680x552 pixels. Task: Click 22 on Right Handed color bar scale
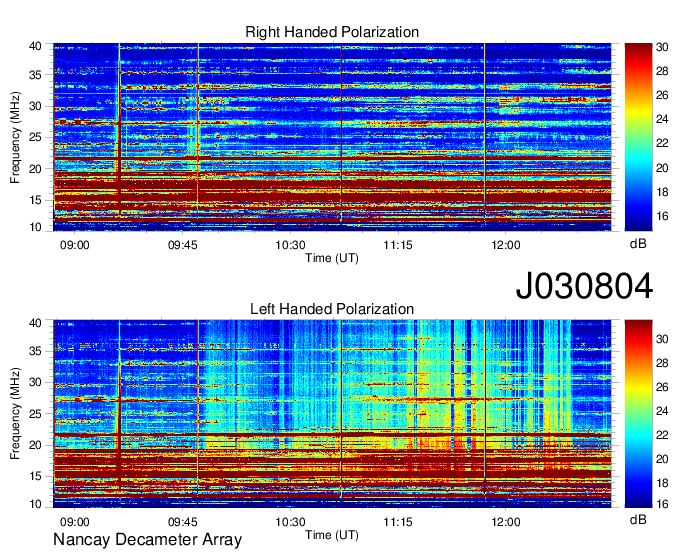click(x=662, y=143)
